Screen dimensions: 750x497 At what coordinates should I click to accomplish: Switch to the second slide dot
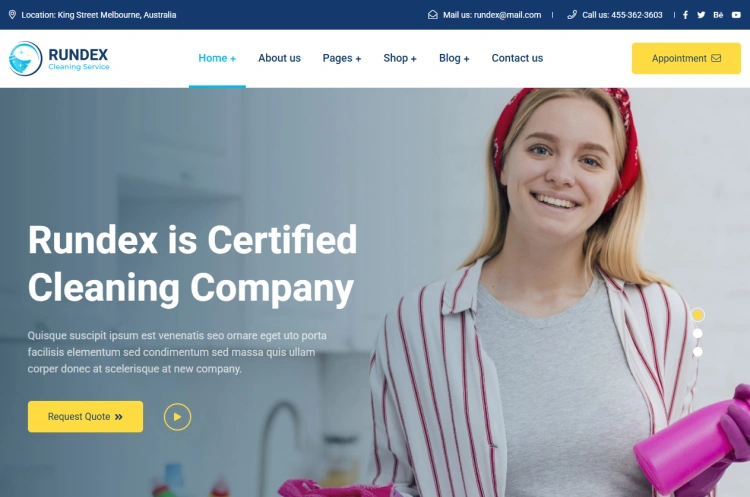click(697, 333)
